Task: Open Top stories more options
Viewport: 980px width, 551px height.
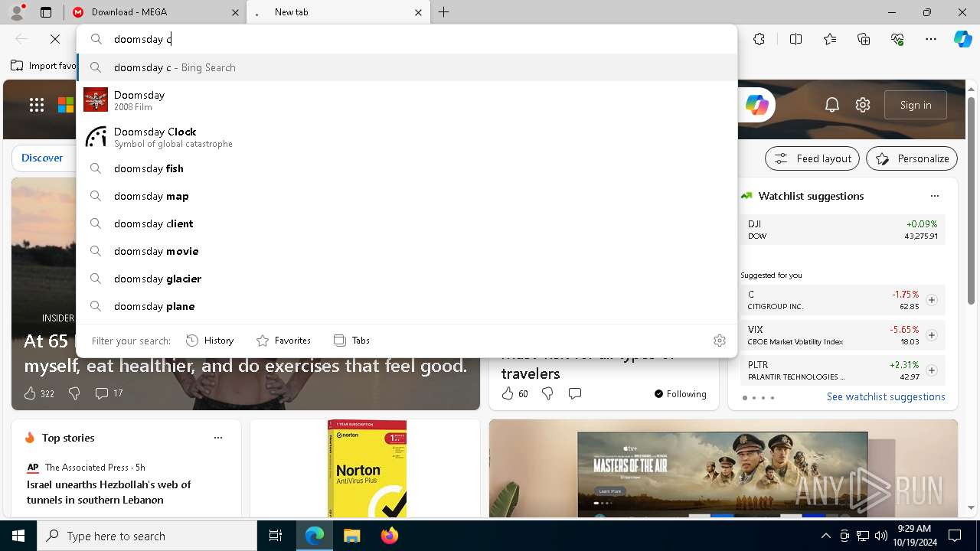Action: [218, 438]
